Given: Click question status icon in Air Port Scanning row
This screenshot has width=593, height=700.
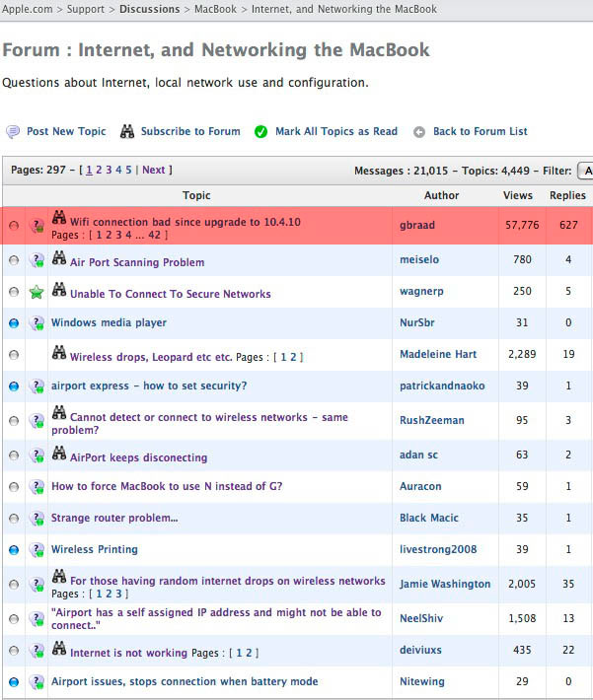Looking at the screenshot, I should point(37,260).
